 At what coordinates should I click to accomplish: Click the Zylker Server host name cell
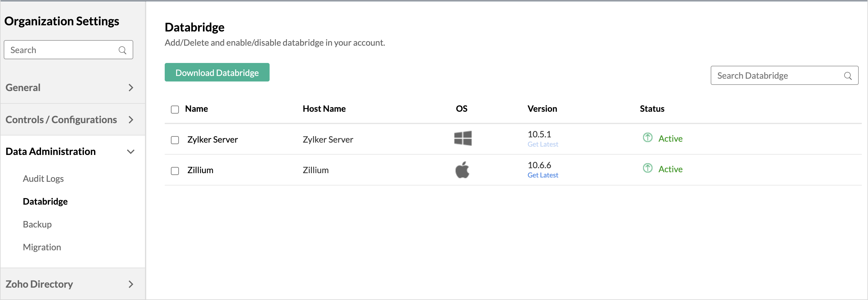coord(328,140)
